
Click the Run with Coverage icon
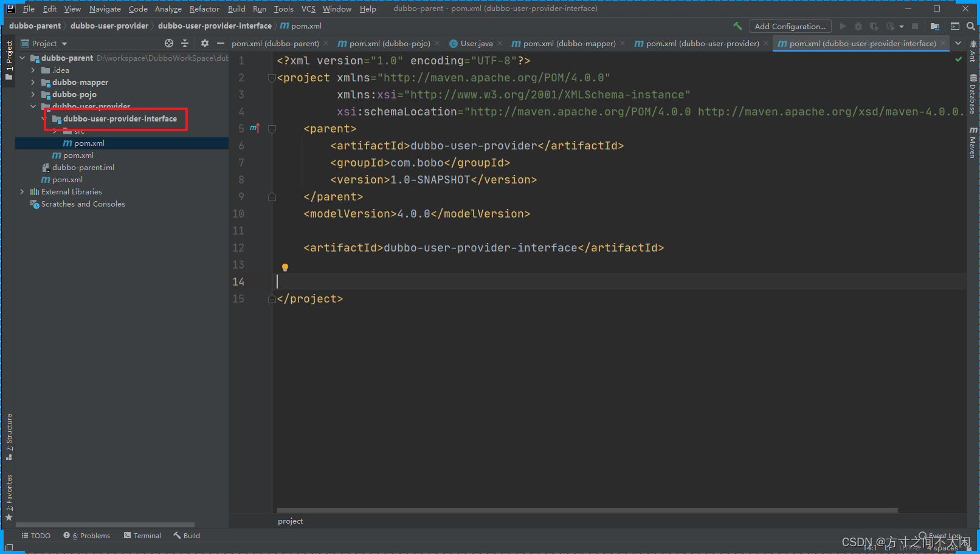click(x=874, y=26)
